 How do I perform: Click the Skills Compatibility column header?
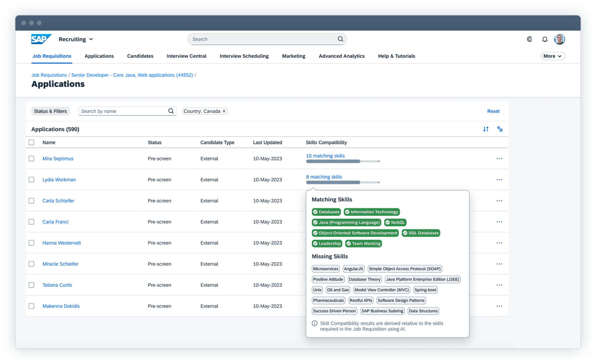[326, 142]
